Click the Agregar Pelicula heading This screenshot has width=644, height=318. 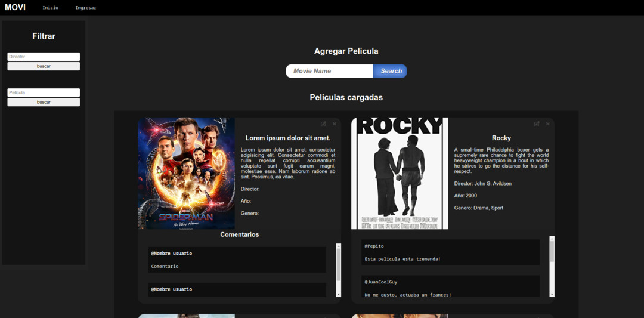(x=346, y=51)
